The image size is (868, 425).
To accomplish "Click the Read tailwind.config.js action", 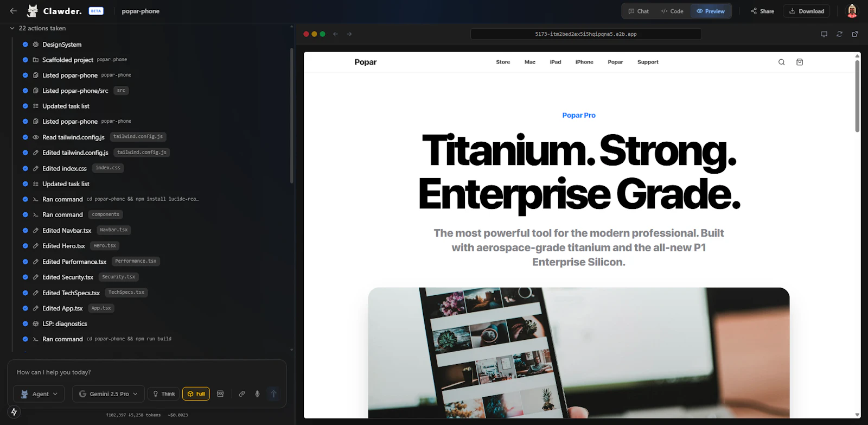I will tap(94, 137).
